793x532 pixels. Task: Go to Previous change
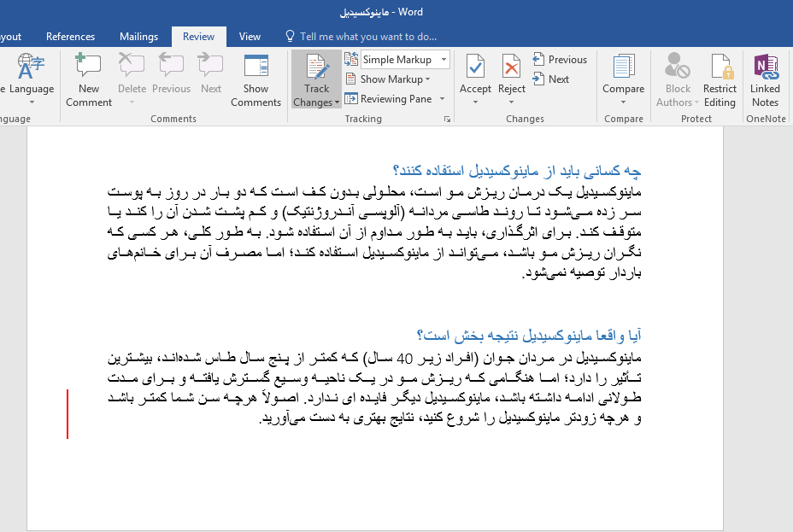pyautogui.click(x=560, y=60)
